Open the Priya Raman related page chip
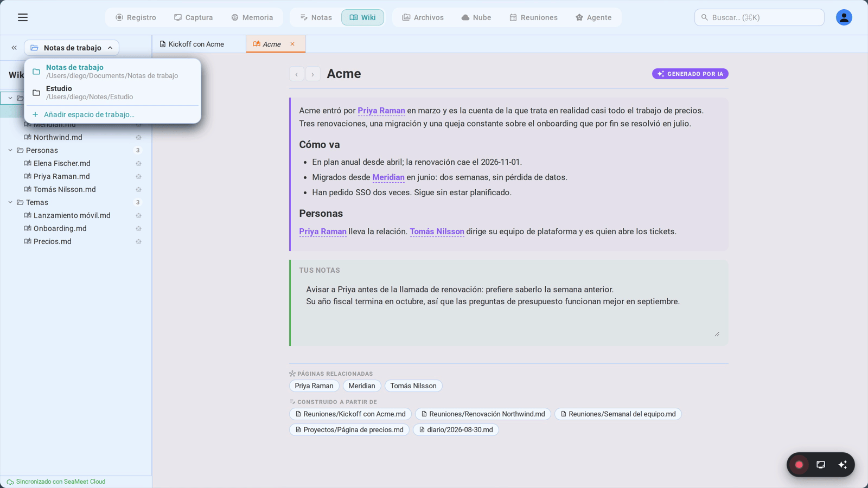Screen dimensions: 868x488 pyautogui.click(x=314, y=386)
